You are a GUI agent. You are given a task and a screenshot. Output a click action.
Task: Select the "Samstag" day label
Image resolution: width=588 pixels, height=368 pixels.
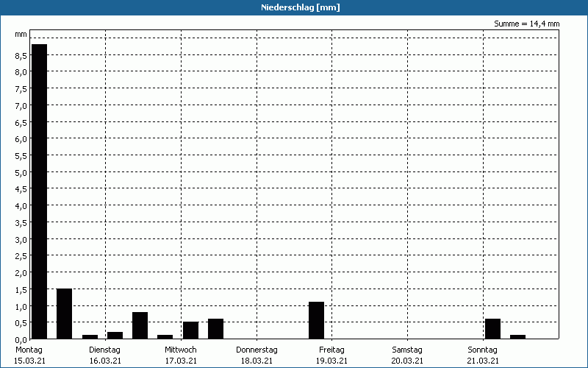(407, 350)
